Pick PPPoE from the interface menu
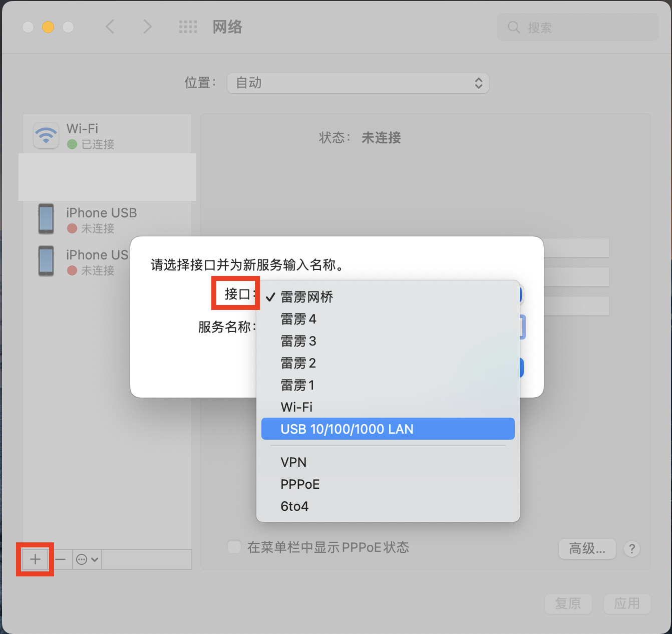The image size is (672, 634). (300, 484)
